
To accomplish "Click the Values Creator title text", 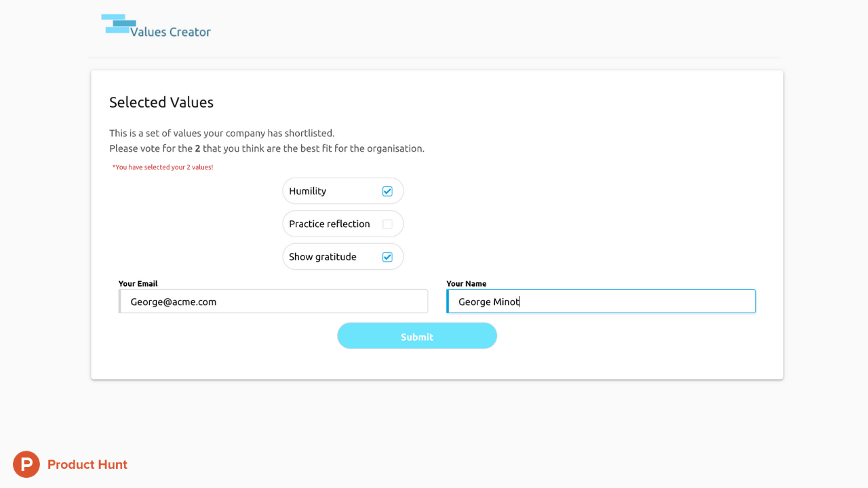I will pyautogui.click(x=172, y=30).
